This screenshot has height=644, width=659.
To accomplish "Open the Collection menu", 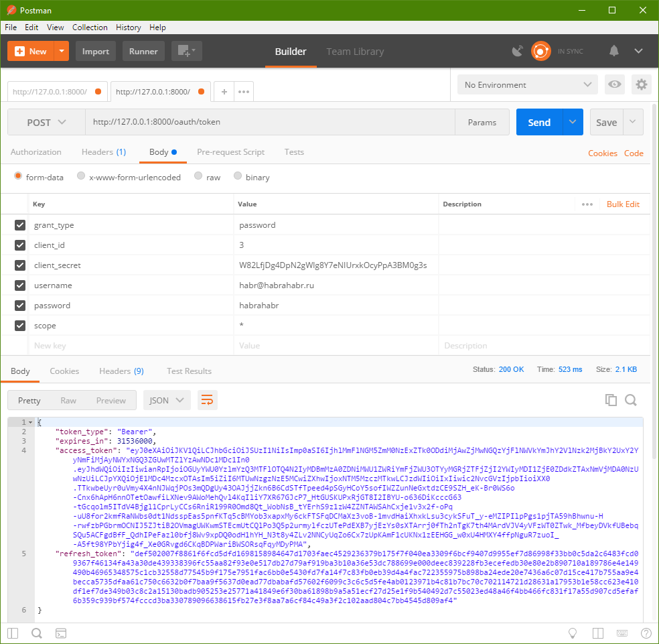I will pyautogui.click(x=90, y=27).
